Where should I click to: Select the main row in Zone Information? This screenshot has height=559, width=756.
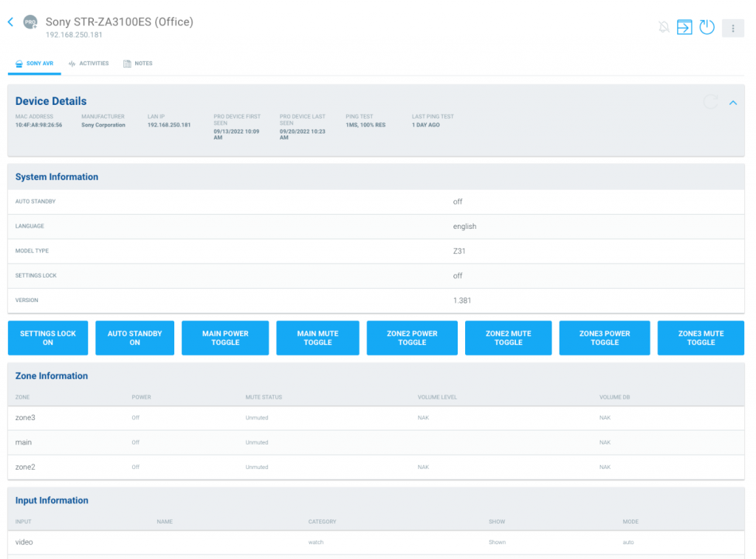pyautogui.click(x=376, y=442)
